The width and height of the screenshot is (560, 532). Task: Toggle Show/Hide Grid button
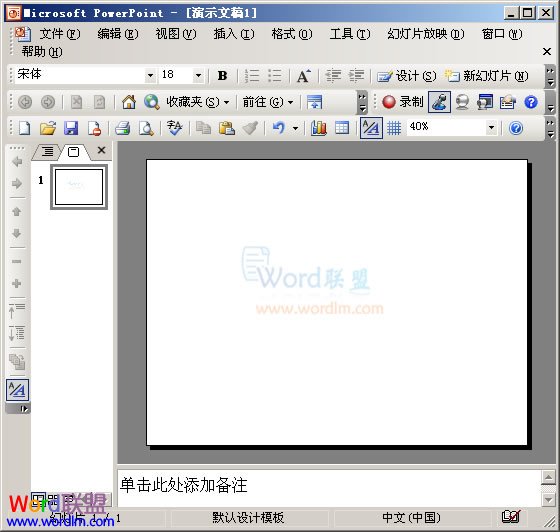pos(394,128)
